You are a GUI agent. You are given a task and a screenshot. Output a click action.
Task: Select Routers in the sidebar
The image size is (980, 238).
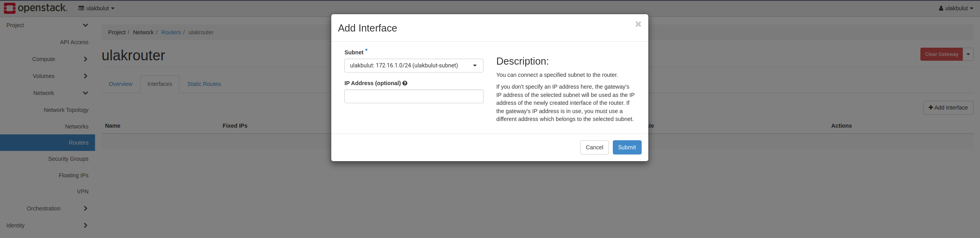coord(47,143)
